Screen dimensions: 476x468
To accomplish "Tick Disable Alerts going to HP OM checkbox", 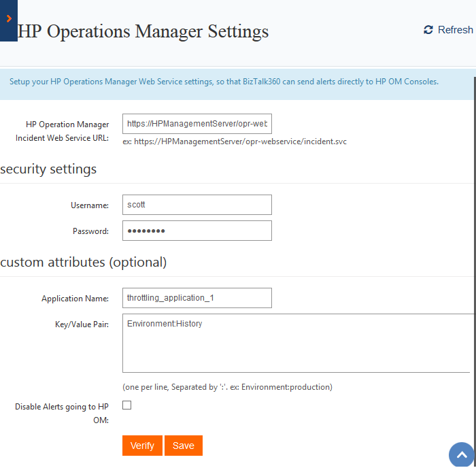I will (x=127, y=405).
